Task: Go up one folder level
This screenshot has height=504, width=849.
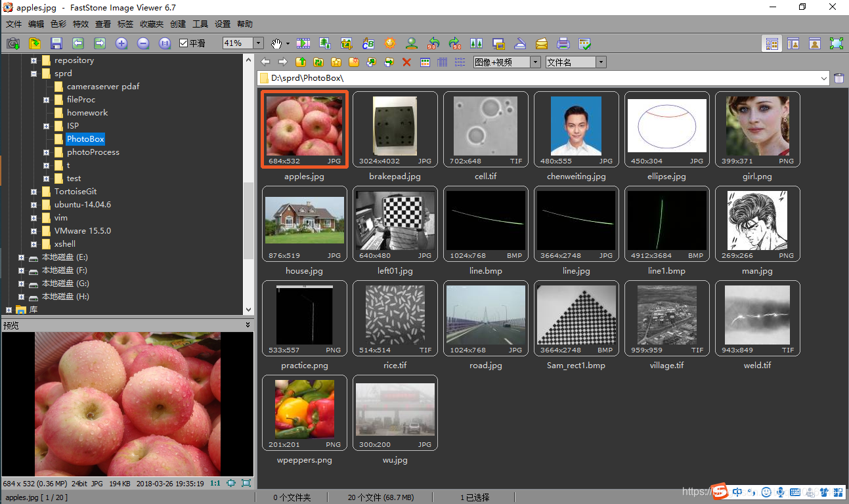Action: (301, 62)
